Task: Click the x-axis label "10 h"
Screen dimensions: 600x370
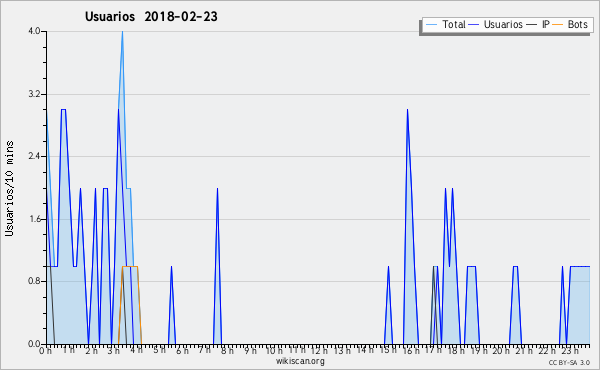Action: (273, 350)
